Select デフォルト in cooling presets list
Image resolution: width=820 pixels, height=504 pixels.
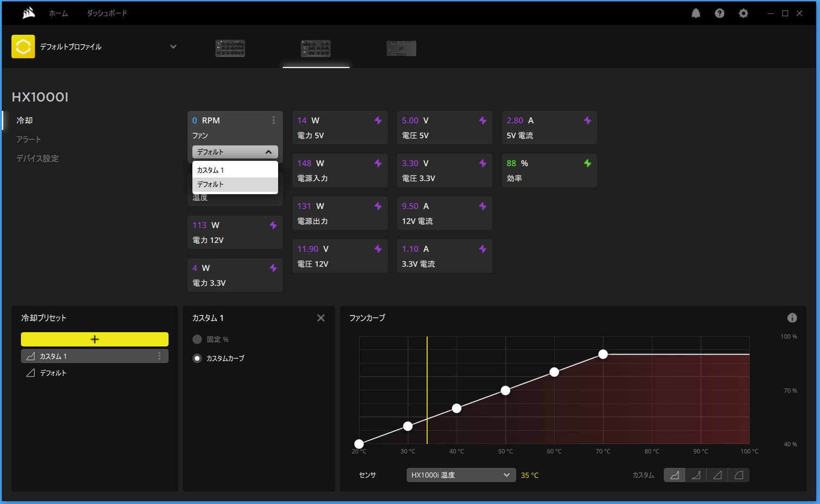point(95,373)
